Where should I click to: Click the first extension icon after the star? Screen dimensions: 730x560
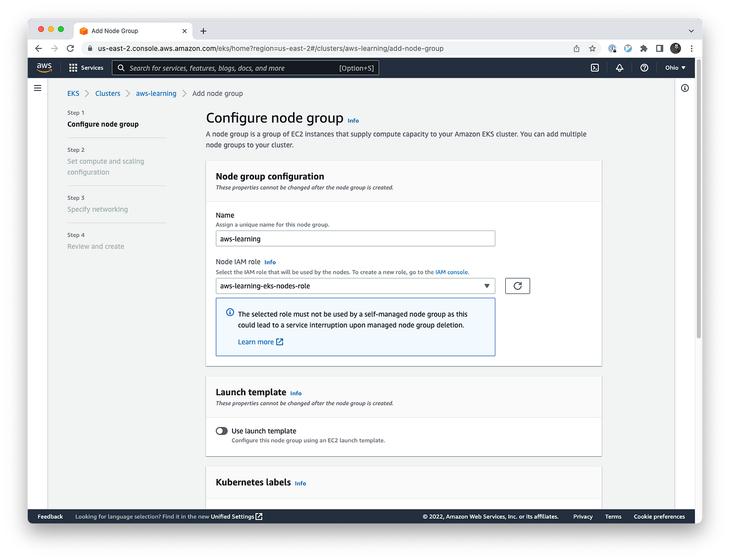click(x=613, y=48)
